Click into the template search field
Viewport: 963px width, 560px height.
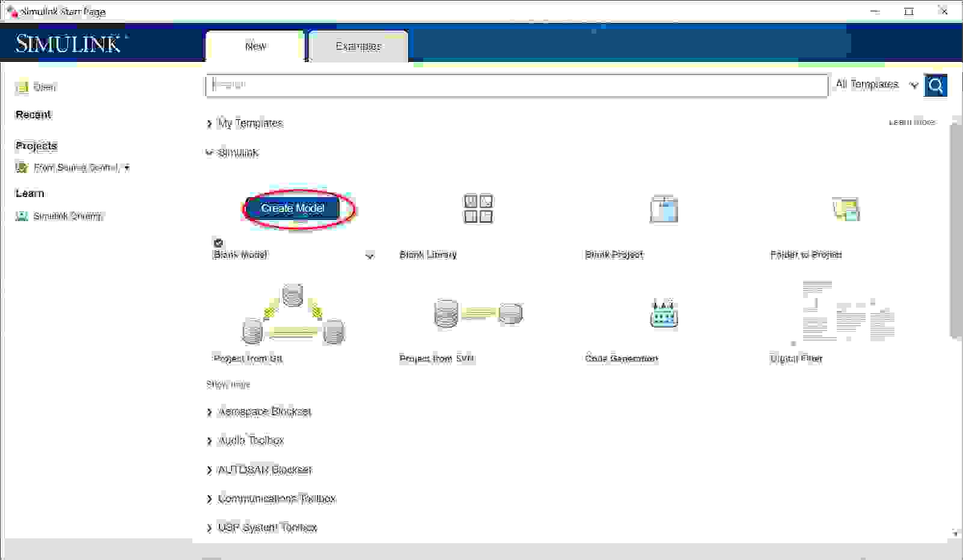point(516,85)
